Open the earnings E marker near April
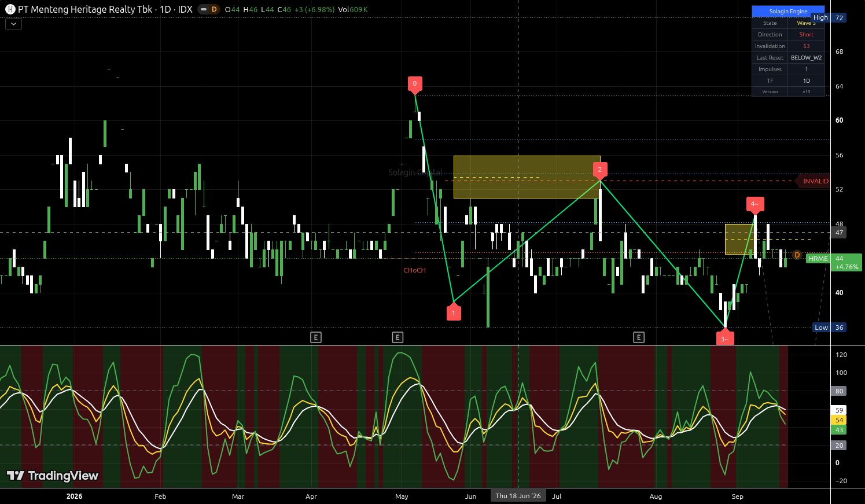 click(316, 337)
